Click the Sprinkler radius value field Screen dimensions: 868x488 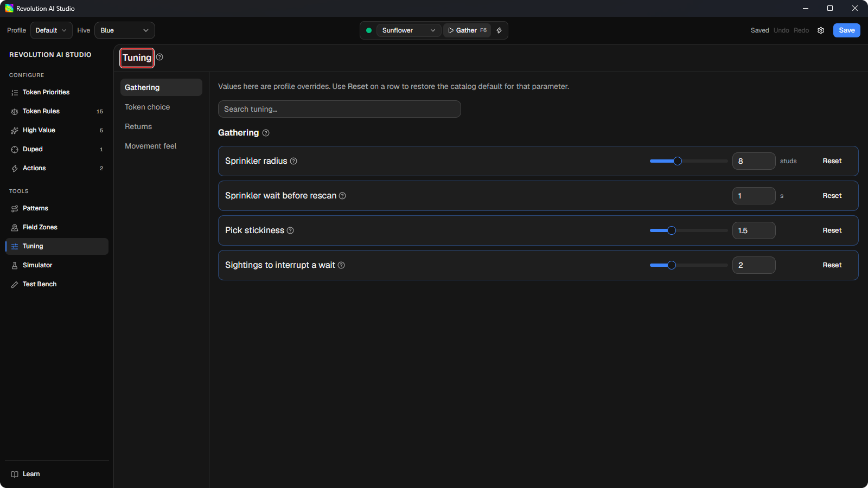click(754, 161)
